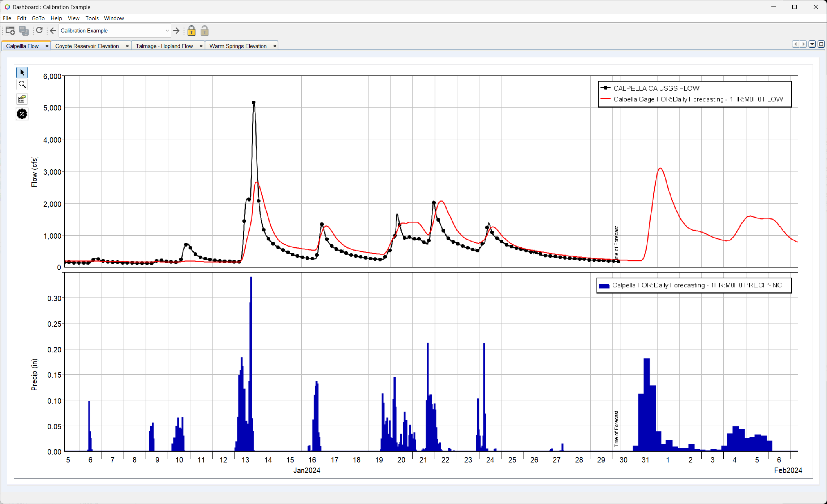This screenshot has height=504, width=827.
Task: Click inside the Calibration Example name field
Action: pyautogui.click(x=108, y=30)
